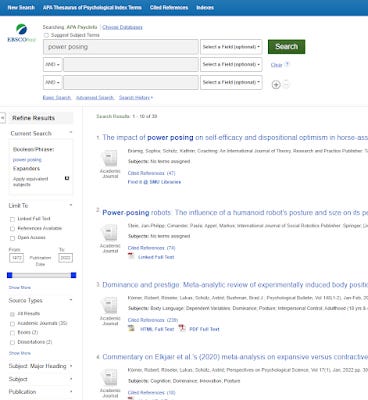Open Indexes in top bar

(205, 7)
